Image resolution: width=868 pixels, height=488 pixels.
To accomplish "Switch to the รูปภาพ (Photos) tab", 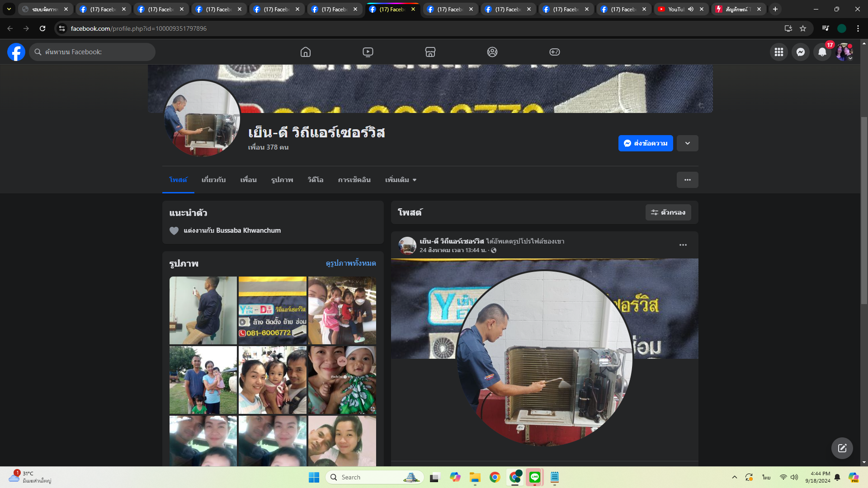I will (x=282, y=180).
